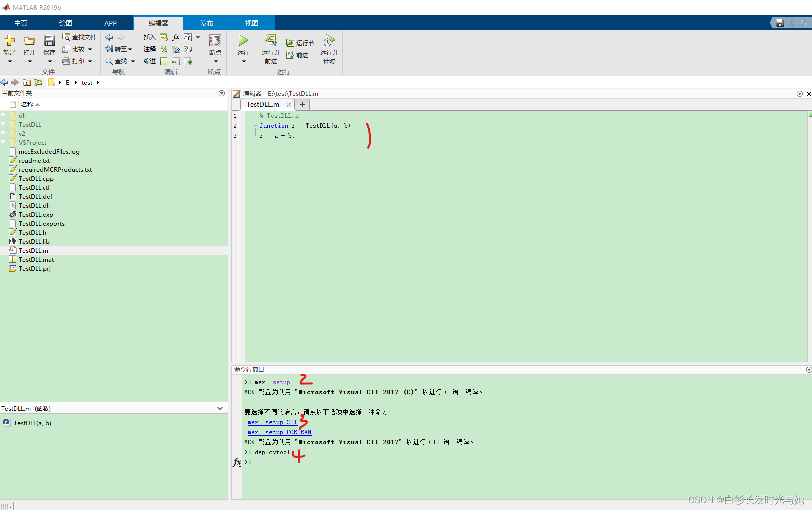This screenshot has width=812, height=510.
Task: Click 运行节 (Run Section) button
Action: (x=300, y=43)
